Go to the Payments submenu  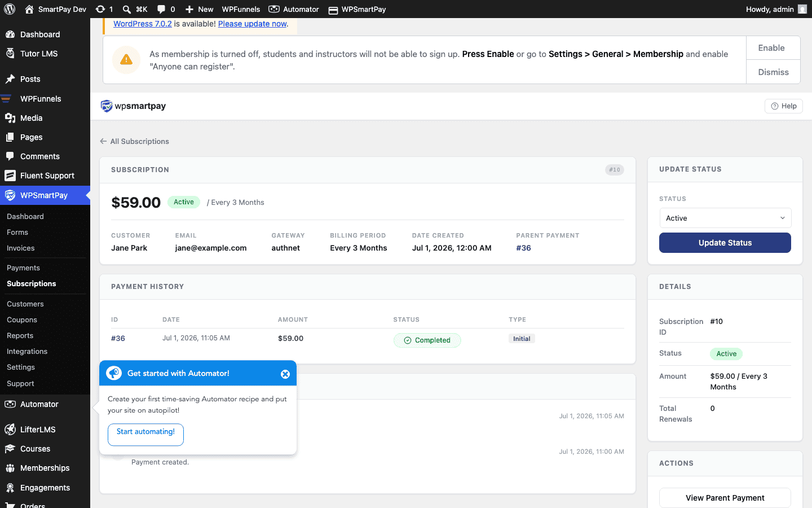click(23, 268)
